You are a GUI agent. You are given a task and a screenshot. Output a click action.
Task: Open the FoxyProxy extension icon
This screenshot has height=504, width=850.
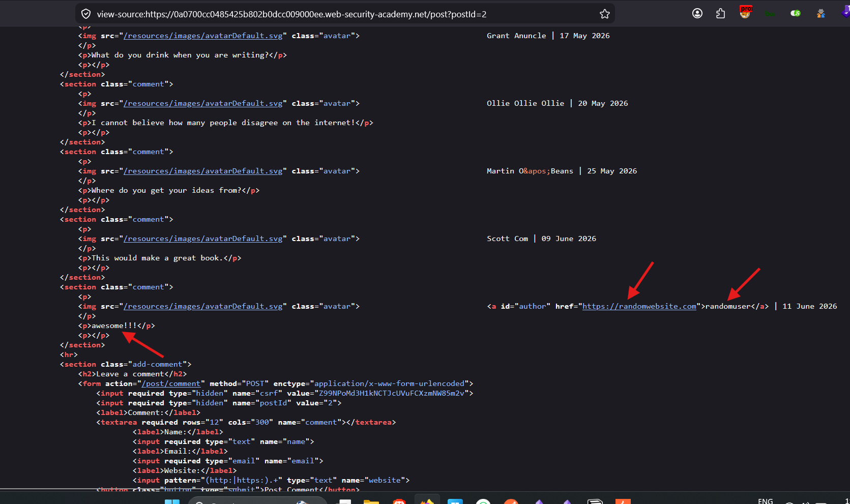click(745, 12)
